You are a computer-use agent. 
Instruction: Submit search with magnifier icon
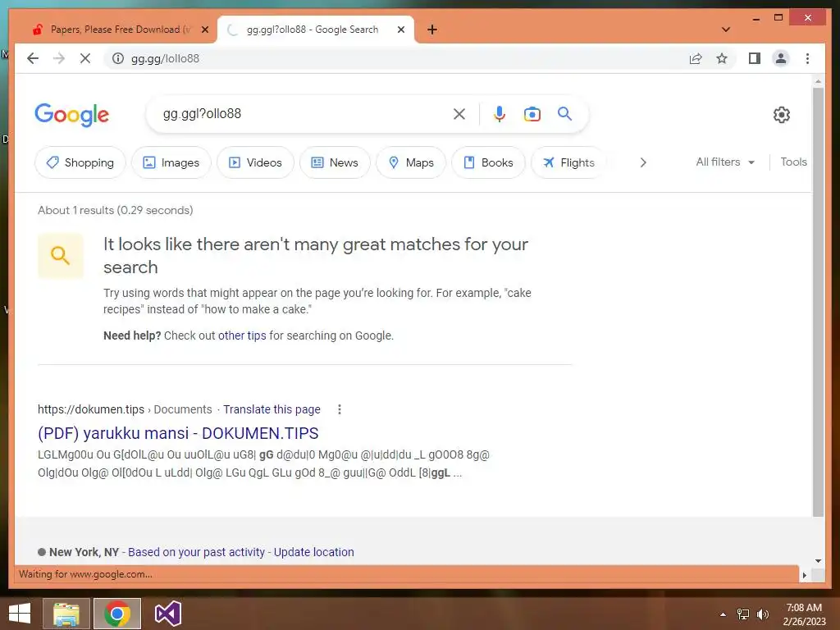(x=564, y=113)
